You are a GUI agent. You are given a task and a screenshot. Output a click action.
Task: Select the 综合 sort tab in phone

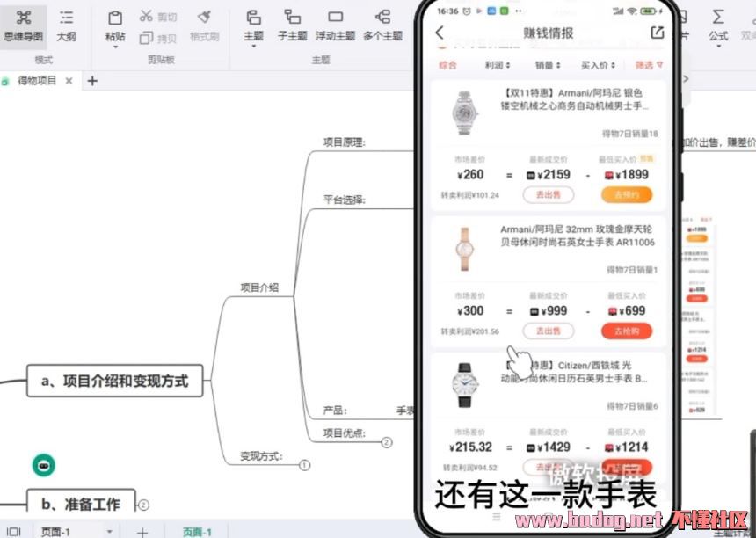(447, 65)
